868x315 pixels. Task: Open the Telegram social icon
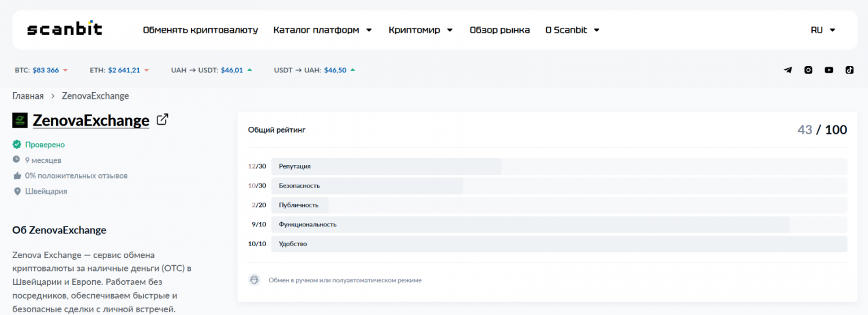pos(788,70)
